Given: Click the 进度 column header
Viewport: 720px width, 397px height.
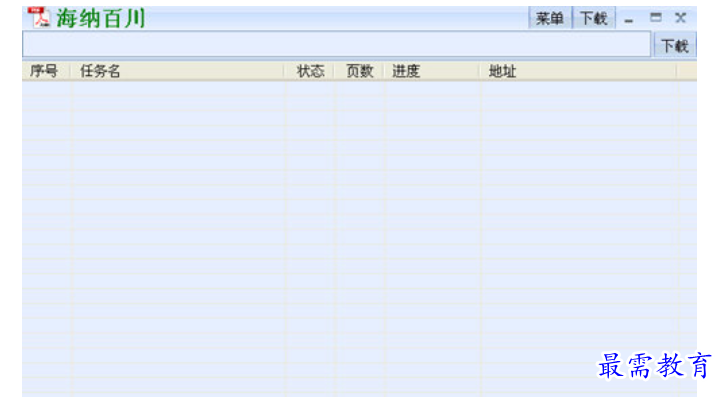Looking at the screenshot, I should click(432, 71).
